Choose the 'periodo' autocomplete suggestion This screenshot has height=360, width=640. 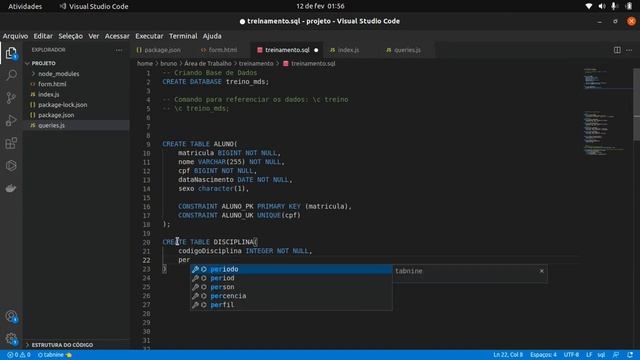[291, 269]
